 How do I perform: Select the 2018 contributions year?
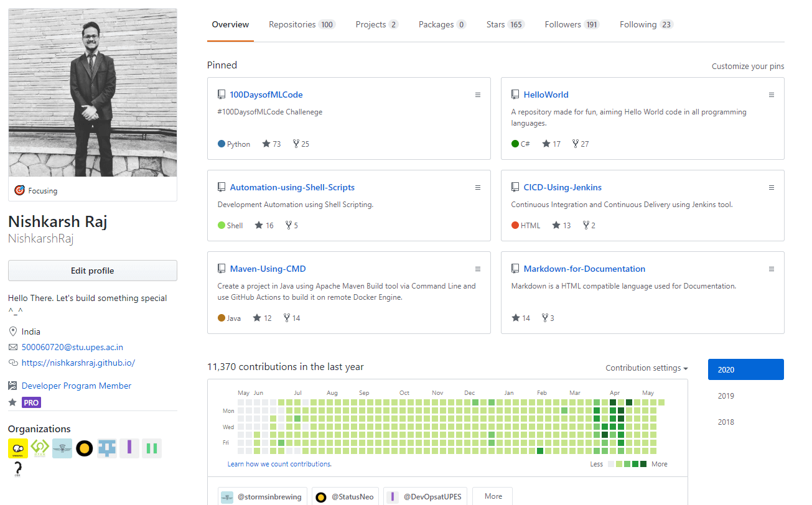[726, 422]
